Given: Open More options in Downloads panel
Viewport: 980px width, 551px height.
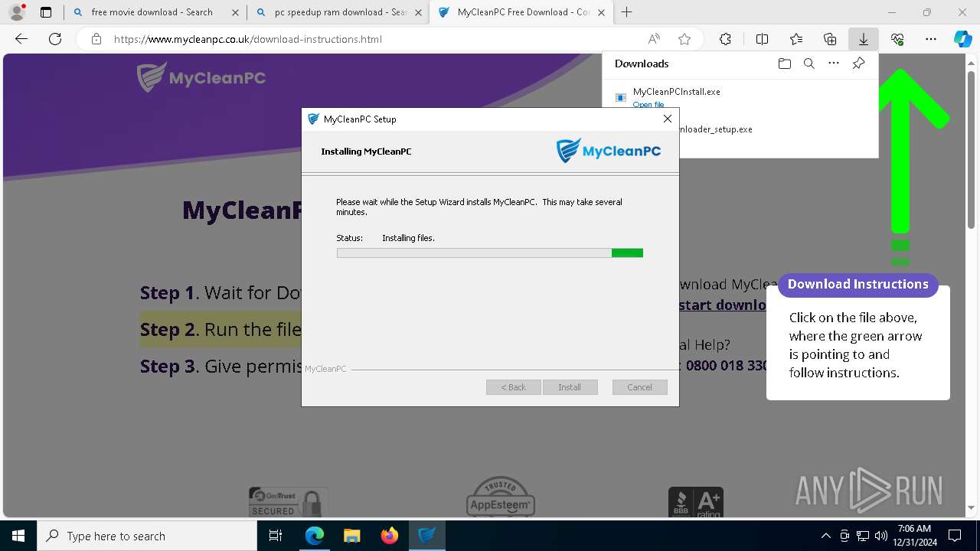Looking at the screenshot, I should (834, 64).
